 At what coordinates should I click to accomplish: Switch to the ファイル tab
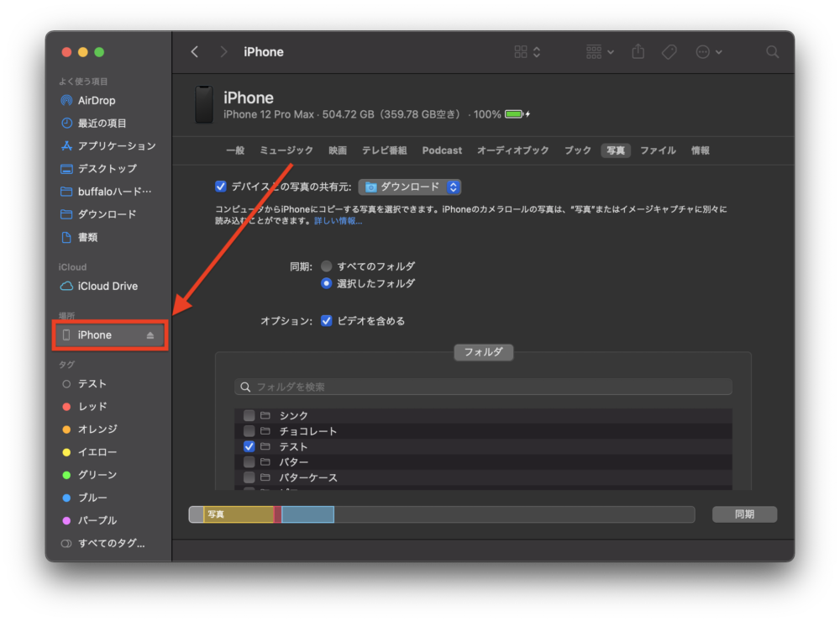click(x=658, y=150)
